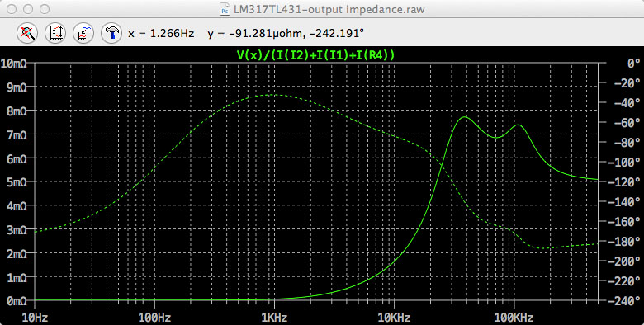
Task: Click the window title LM317TL431-output impedance.raw
Action: pos(329,9)
